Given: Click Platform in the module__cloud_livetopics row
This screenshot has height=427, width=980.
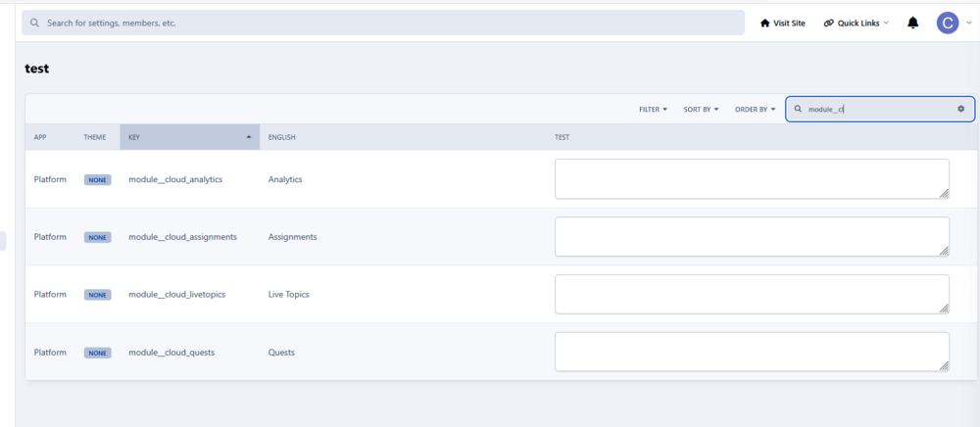Looking at the screenshot, I should 50,294.
